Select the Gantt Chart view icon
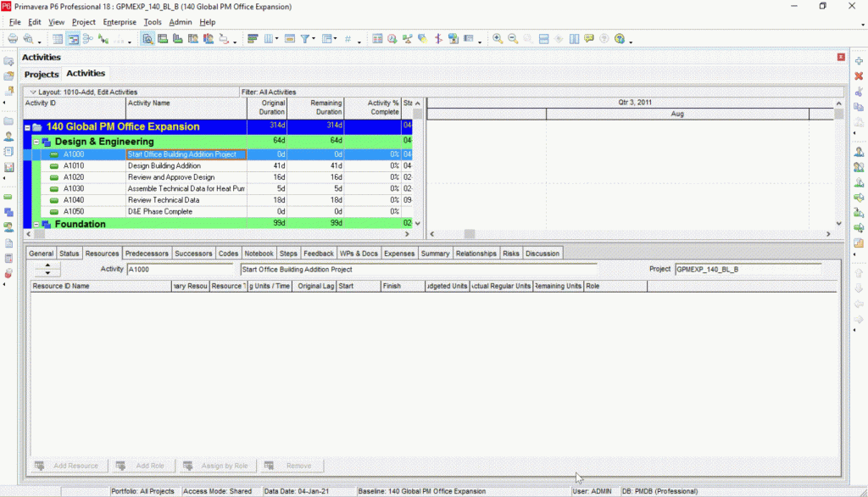Viewport: 868px width, 497px height. click(73, 39)
